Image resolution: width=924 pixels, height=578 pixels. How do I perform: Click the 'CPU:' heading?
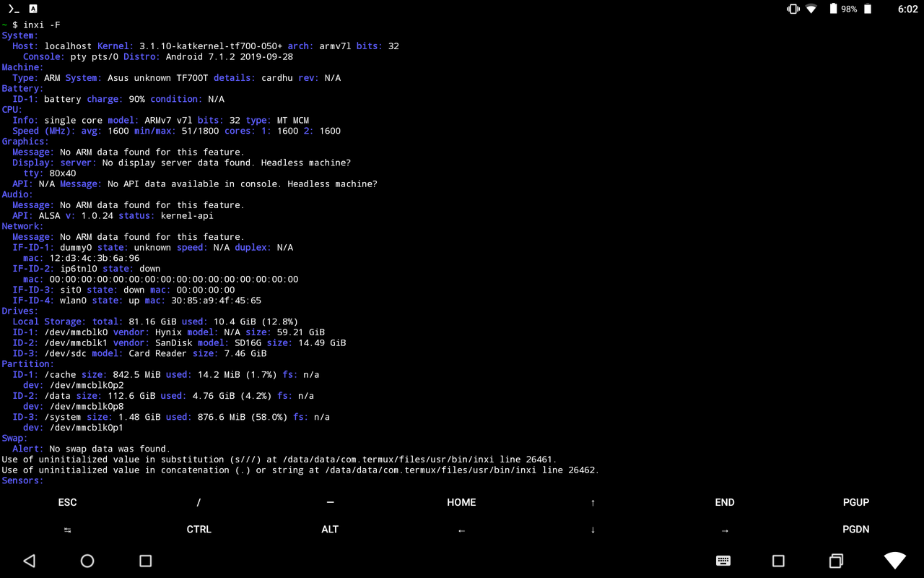tap(12, 110)
